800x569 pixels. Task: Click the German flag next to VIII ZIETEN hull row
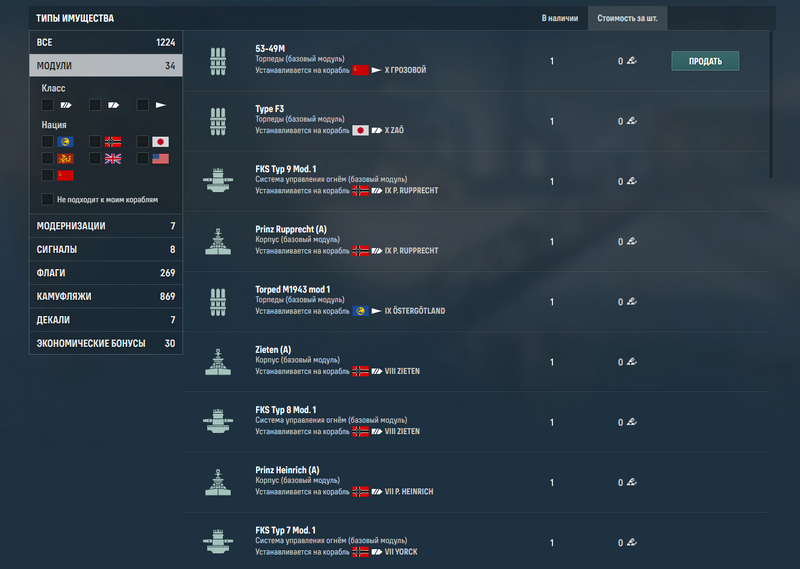pos(360,371)
